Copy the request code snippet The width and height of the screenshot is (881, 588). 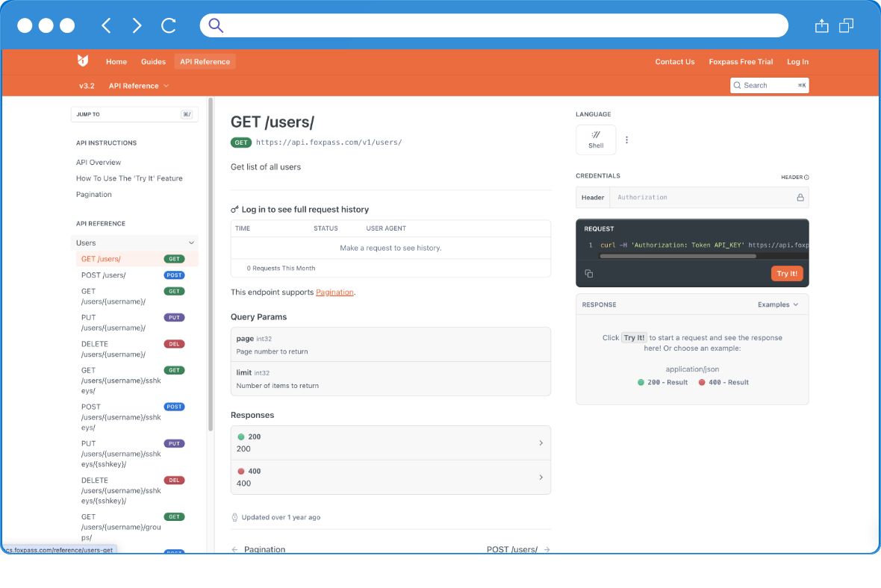(x=589, y=273)
